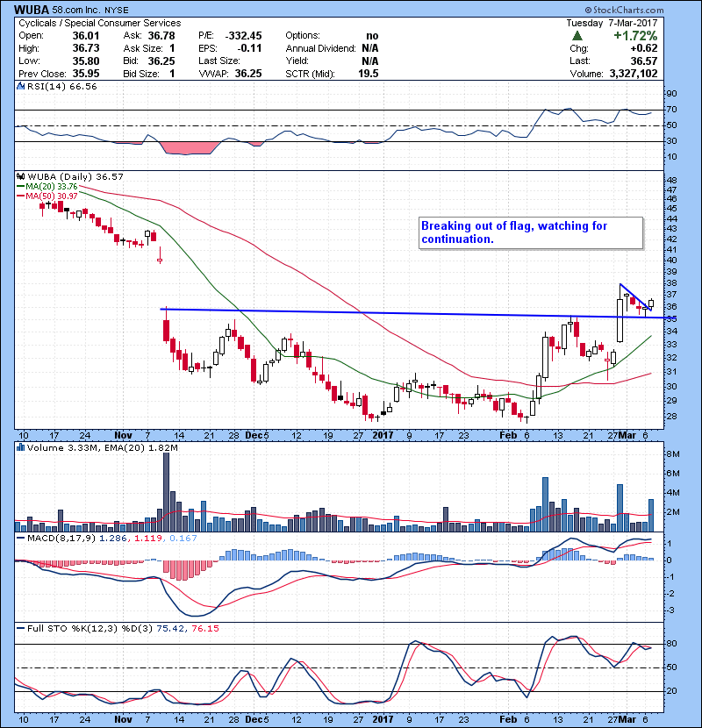This screenshot has width=702, height=728.
Task: Click the Ask Size value 1
Action: point(172,48)
